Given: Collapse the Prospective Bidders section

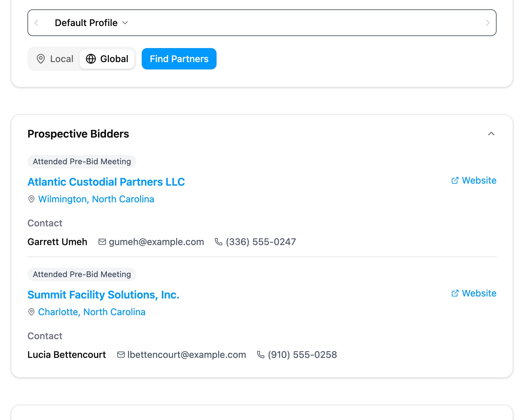Looking at the screenshot, I should pyautogui.click(x=491, y=134).
